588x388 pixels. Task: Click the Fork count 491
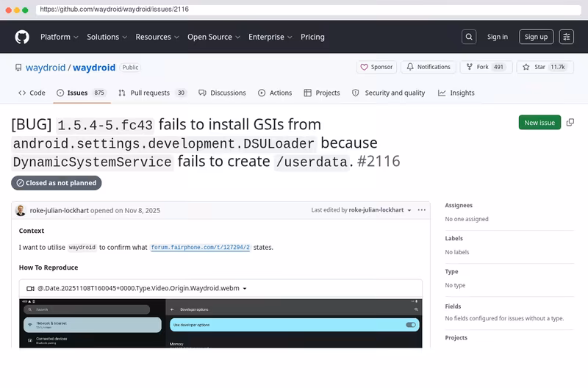pyautogui.click(x=498, y=67)
